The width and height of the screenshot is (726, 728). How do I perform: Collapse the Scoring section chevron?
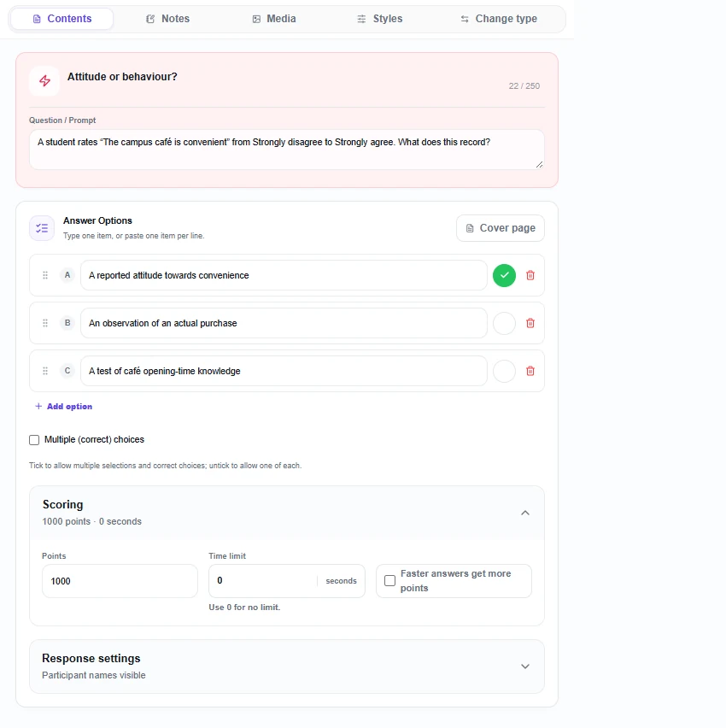(525, 513)
